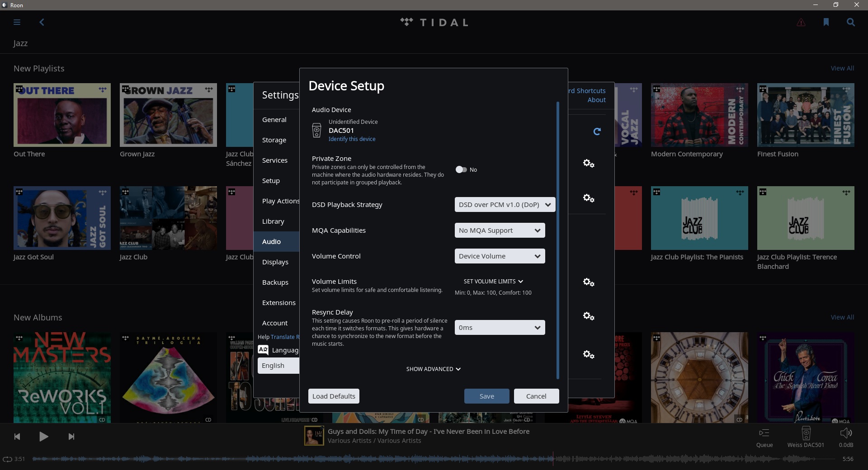868x470 pixels.
Task: Open the gear settings beside Volume Limits row
Action: 589,282
